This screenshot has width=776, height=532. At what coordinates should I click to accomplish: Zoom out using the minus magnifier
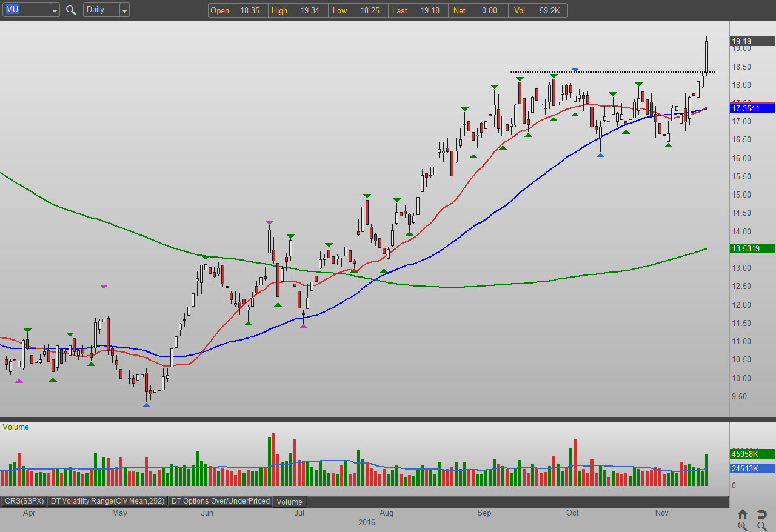[x=762, y=527]
